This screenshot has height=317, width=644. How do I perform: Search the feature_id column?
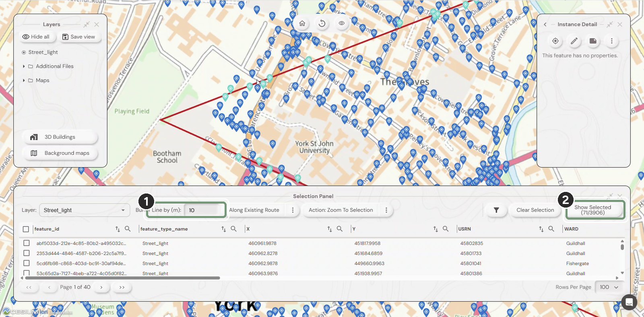pyautogui.click(x=128, y=228)
